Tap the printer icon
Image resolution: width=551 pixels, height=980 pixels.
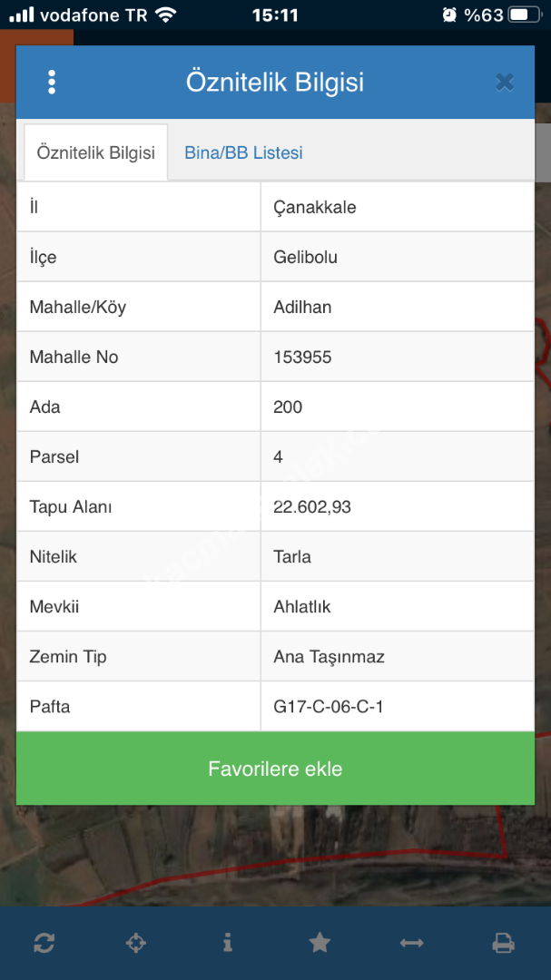tap(503, 943)
